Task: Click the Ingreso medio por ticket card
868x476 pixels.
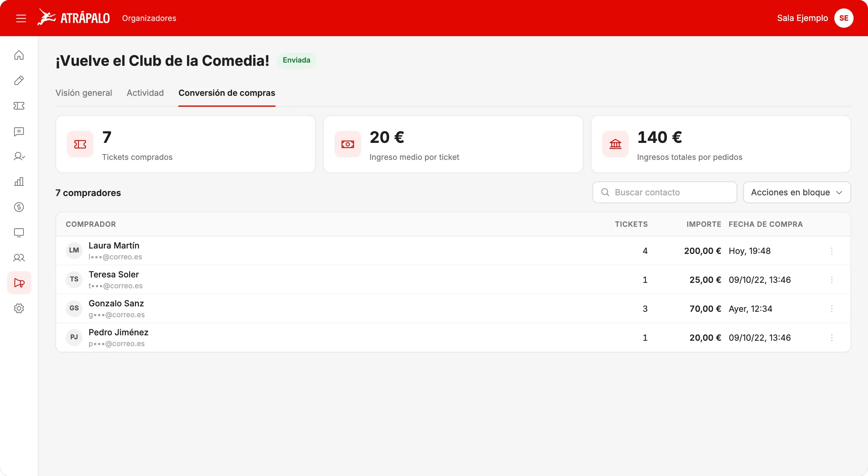Action: 453,144
